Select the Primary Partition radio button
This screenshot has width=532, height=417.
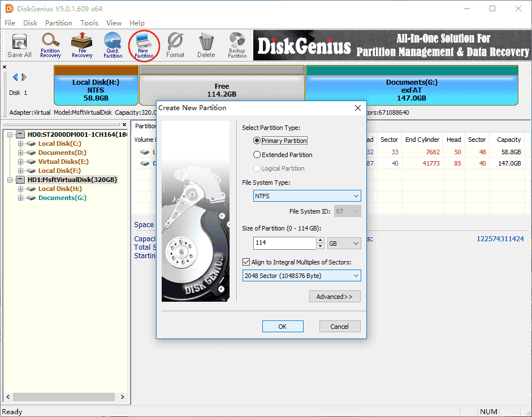pos(257,140)
